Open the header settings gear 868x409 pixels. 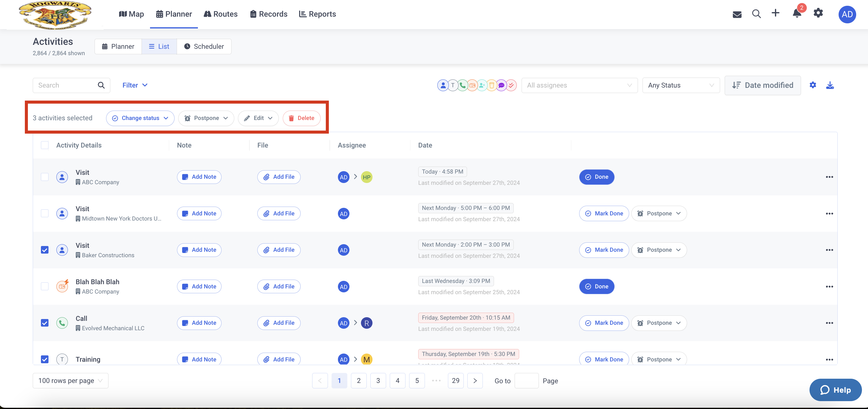tap(818, 13)
